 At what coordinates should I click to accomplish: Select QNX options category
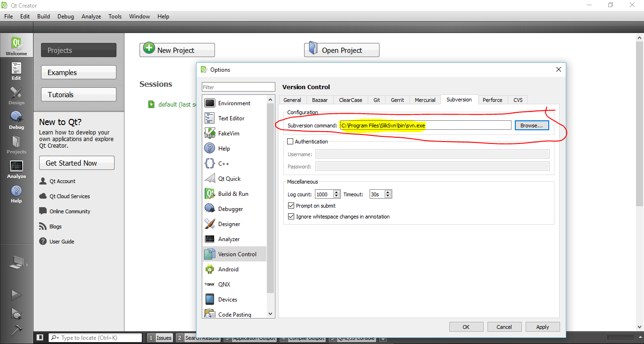click(x=234, y=285)
